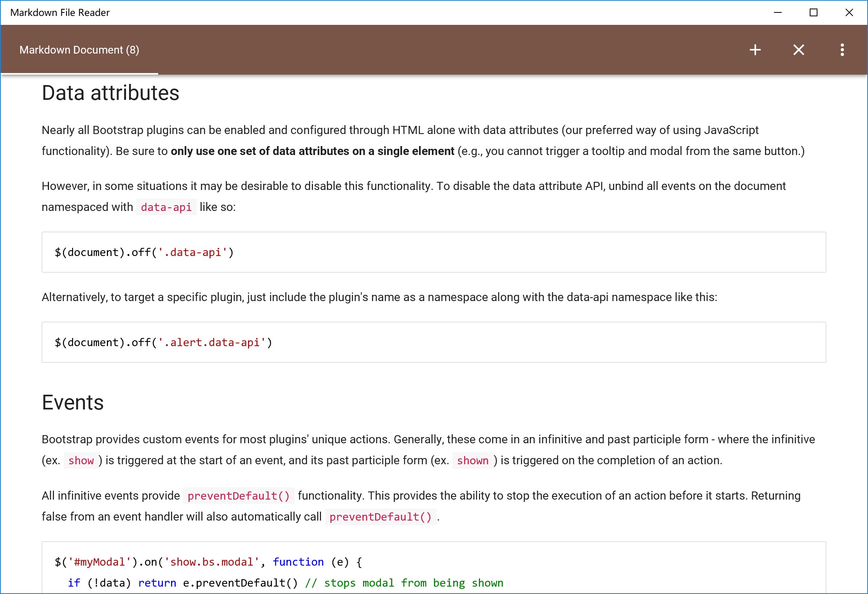This screenshot has height=594, width=868.
Task: Select the Markdown Document (8) tab
Action: pyautogui.click(x=79, y=50)
